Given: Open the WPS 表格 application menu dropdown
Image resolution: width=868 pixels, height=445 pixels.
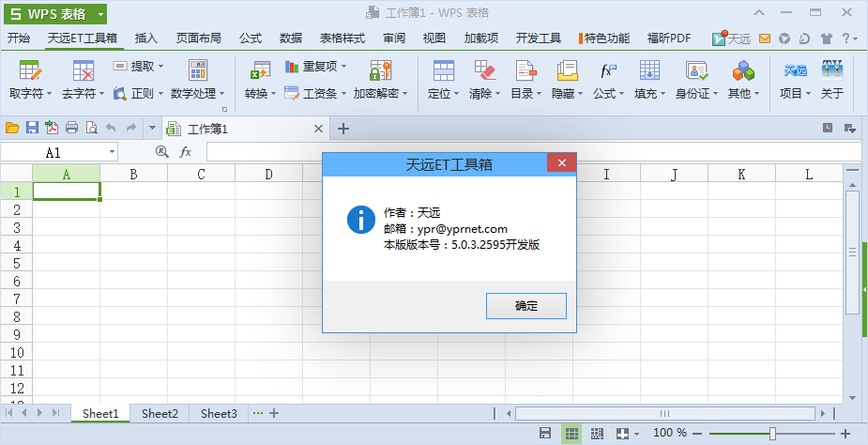Looking at the screenshot, I should (100, 14).
